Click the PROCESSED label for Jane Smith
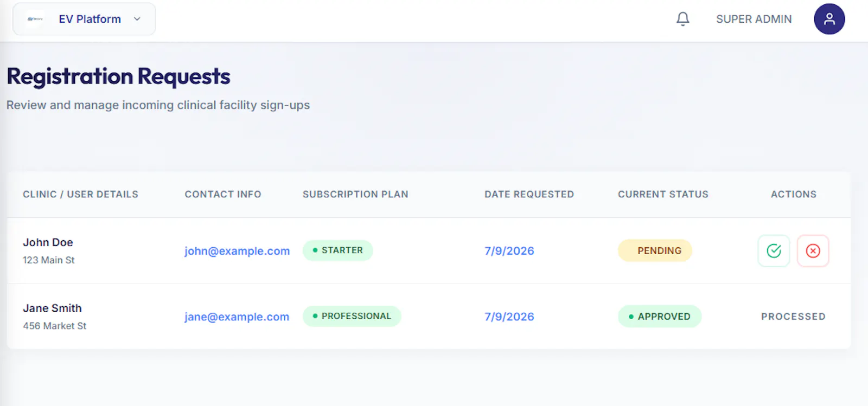868x406 pixels. (793, 316)
